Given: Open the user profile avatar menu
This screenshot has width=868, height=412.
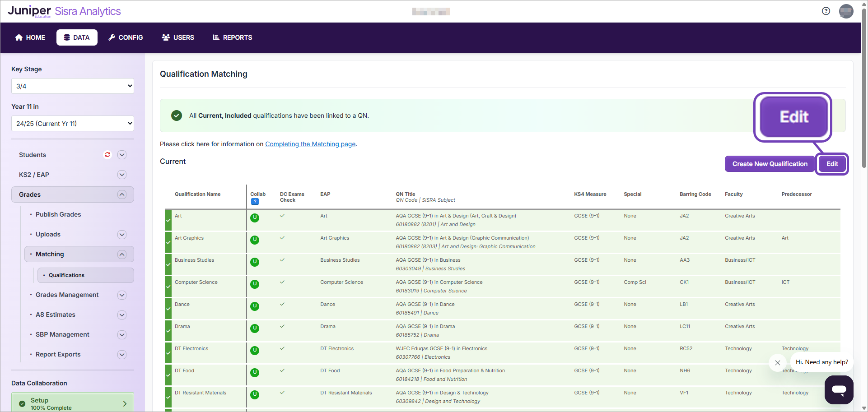Looking at the screenshot, I should (x=846, y=11).
